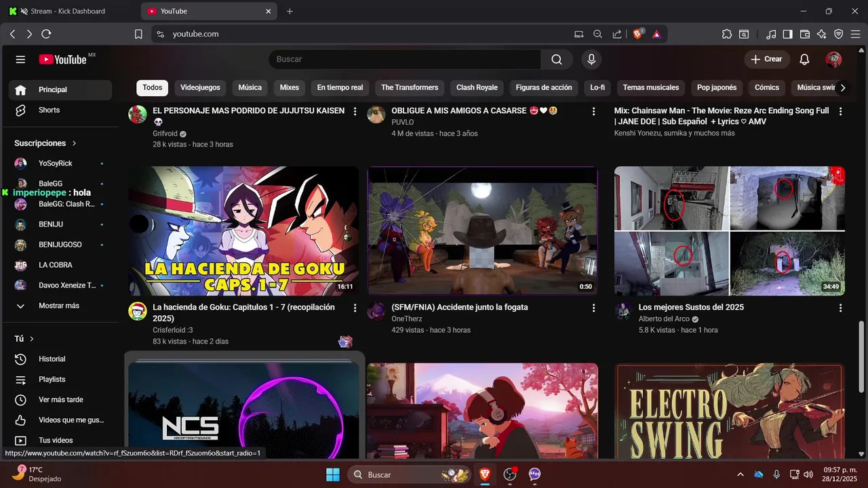Open Shorts in the sidebar
868x488 pixels.
(x=60, y=110)
